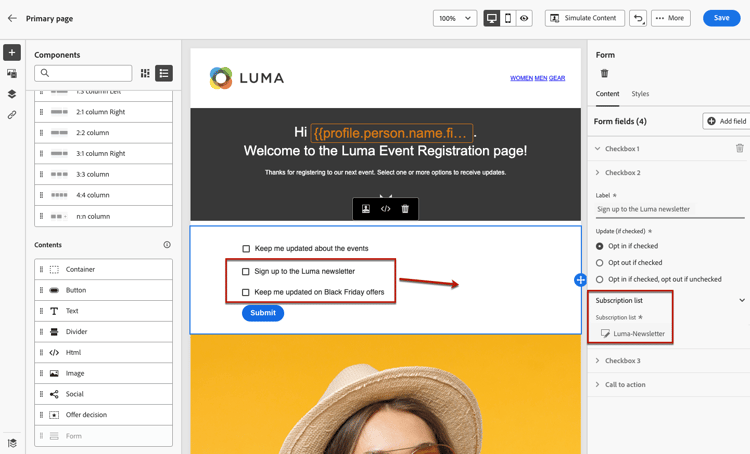Click the undo arrow button
Image resolution: width=750 pixels, height=454 pixels.
(638, 18)
